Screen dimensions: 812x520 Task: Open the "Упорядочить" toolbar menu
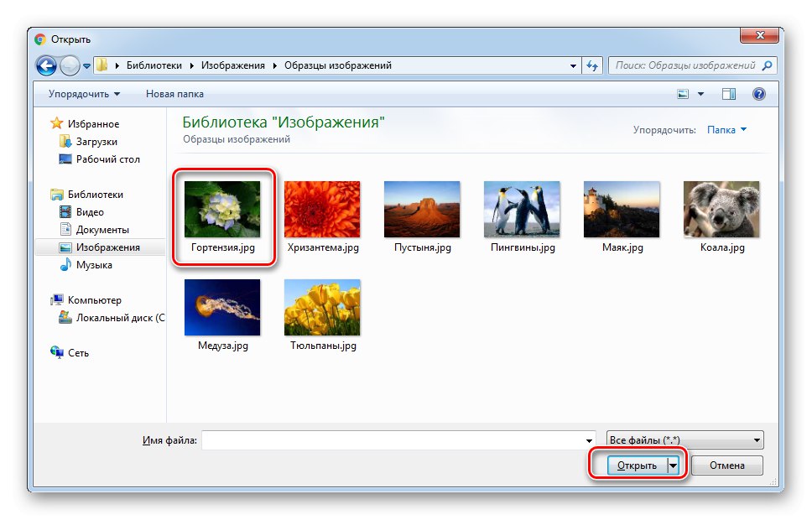[x=84, y=94]
